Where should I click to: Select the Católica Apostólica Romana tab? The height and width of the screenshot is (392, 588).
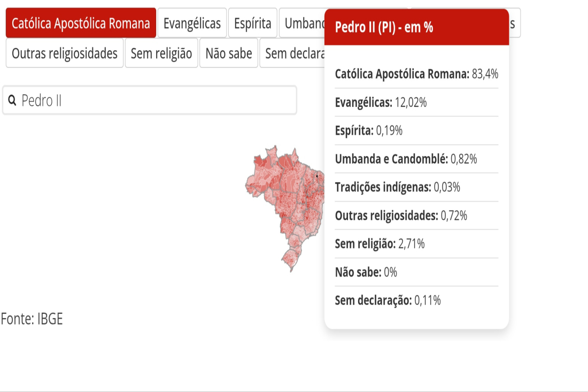coord(81,23)
